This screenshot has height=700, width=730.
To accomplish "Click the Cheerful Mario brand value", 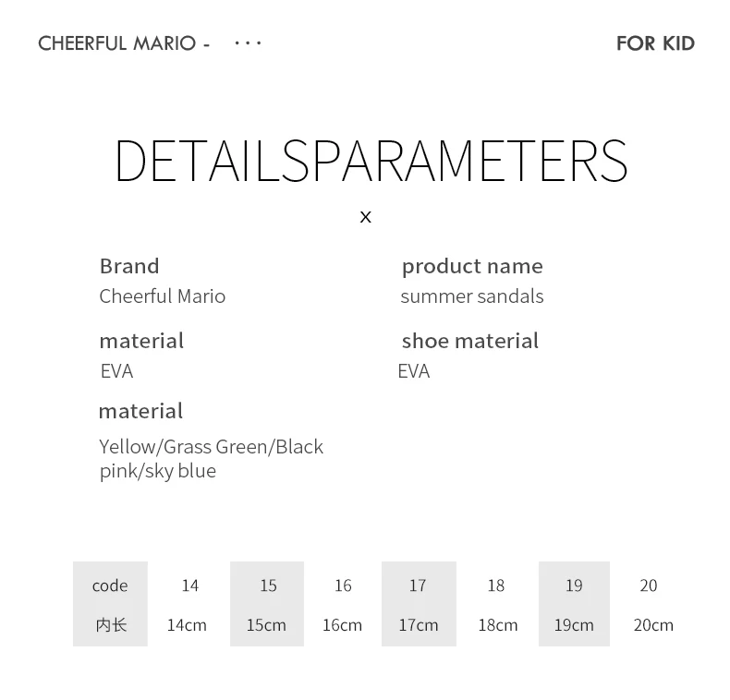I will 163,296.
